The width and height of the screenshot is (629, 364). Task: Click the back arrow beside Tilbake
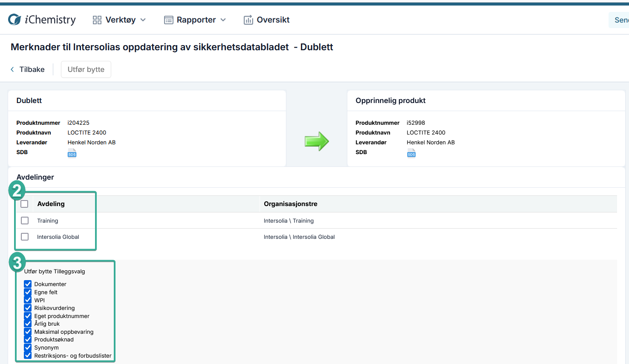coord(12,69)
